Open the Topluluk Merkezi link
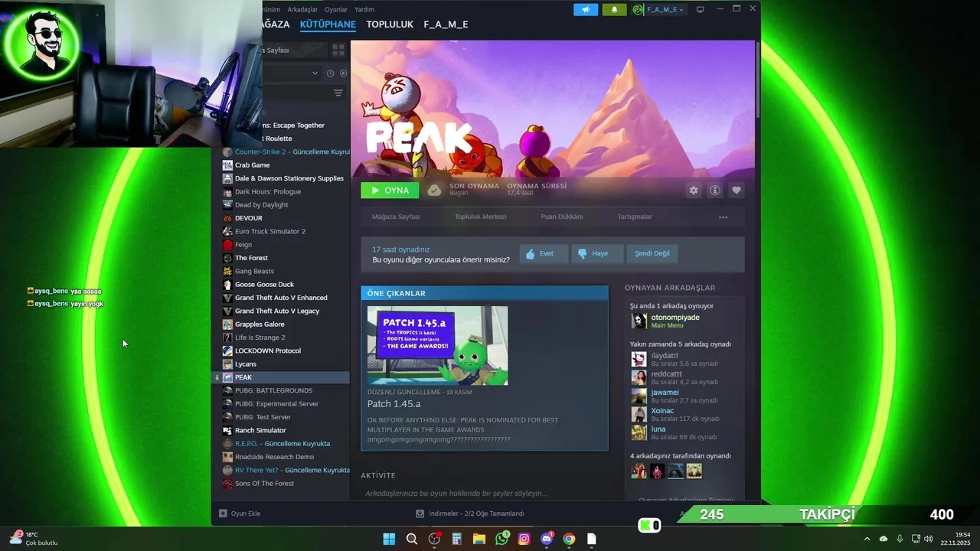 coord(481,217)
